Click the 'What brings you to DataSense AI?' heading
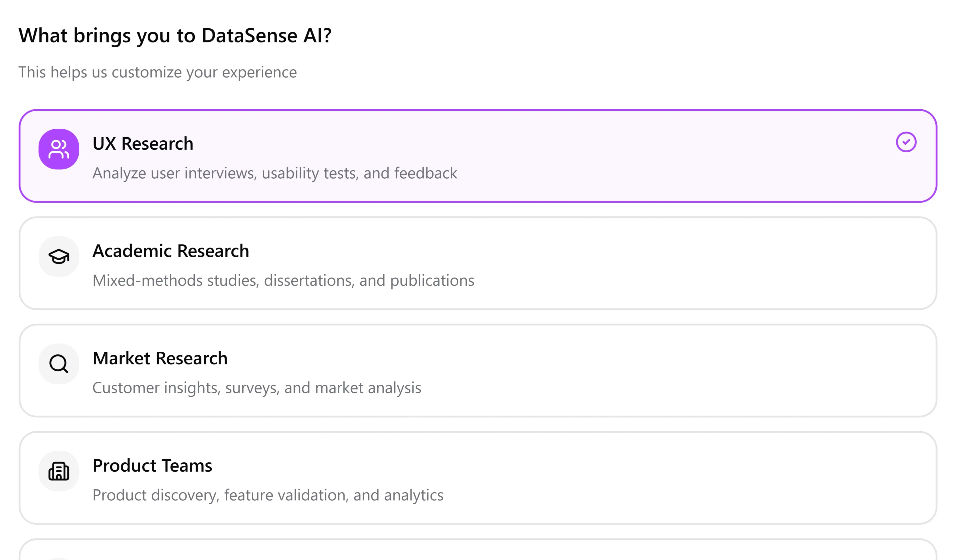The image size is (960, 560). pyautogui.click(x=175, y=36)
